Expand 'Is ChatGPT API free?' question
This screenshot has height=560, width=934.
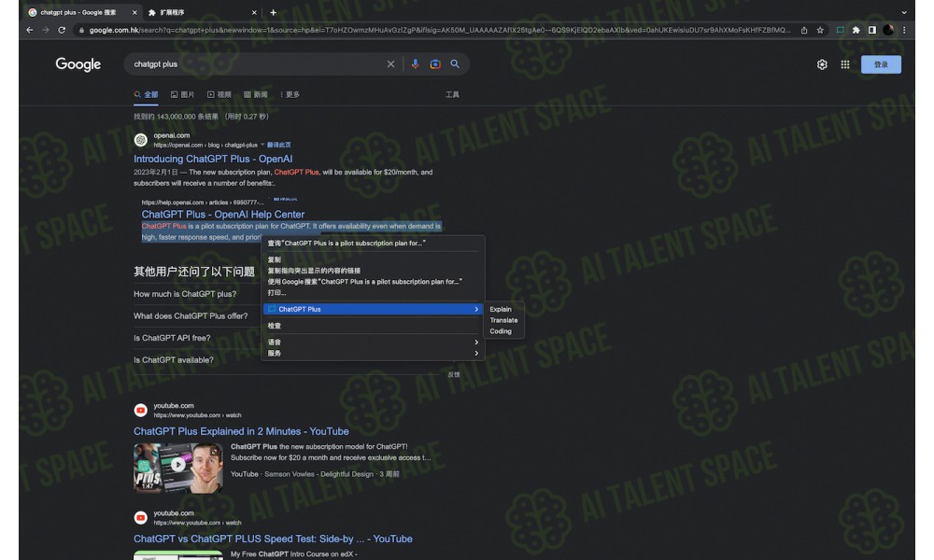point(172,338)
